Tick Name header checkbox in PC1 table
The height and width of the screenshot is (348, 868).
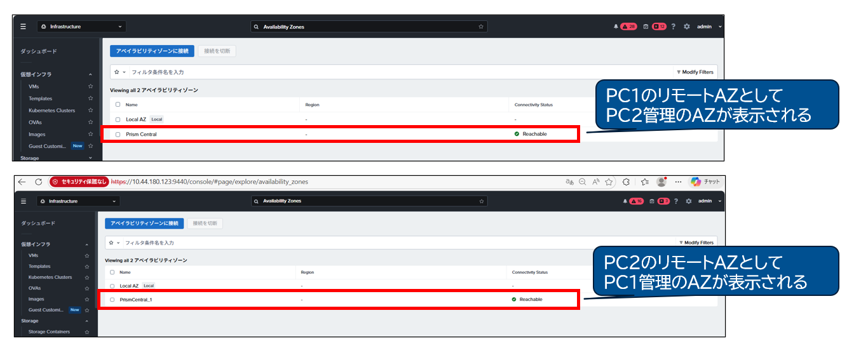118,104
